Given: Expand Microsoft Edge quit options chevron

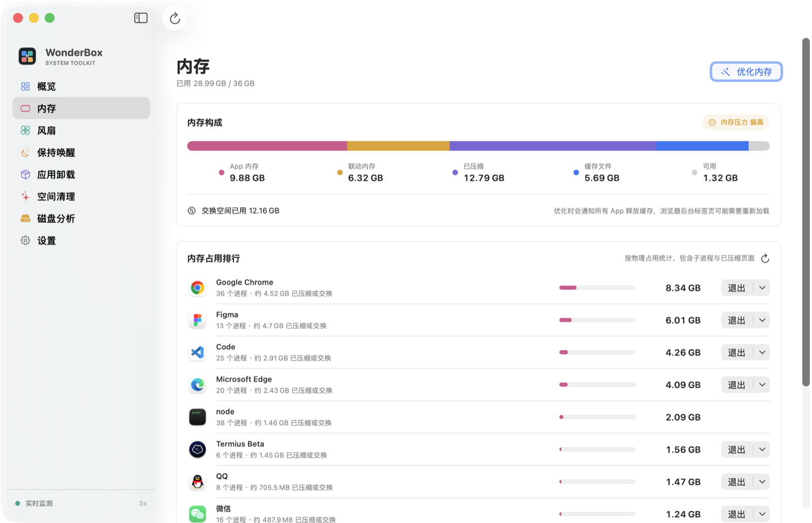Looking at the screenshot, I should click(762, 385).
